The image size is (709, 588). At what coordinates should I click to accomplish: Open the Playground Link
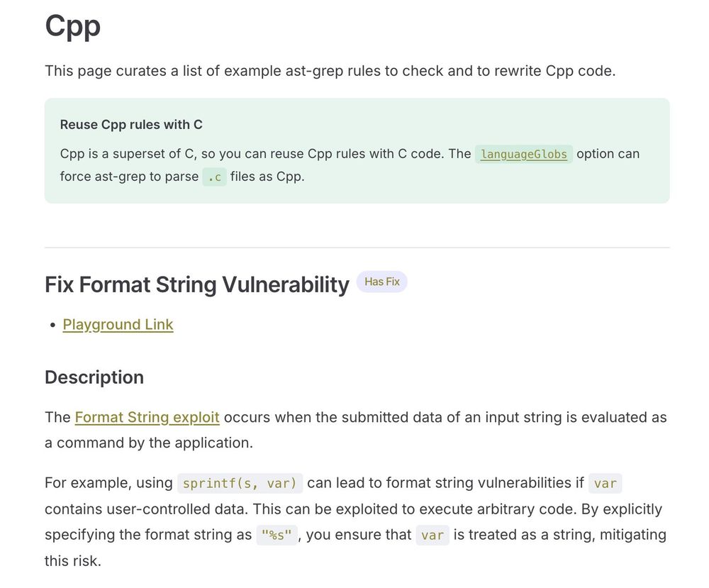(x=118, y=324)
